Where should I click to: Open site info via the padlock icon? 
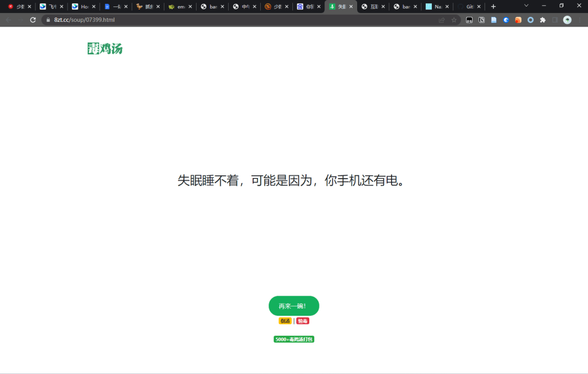coord(48,20)
